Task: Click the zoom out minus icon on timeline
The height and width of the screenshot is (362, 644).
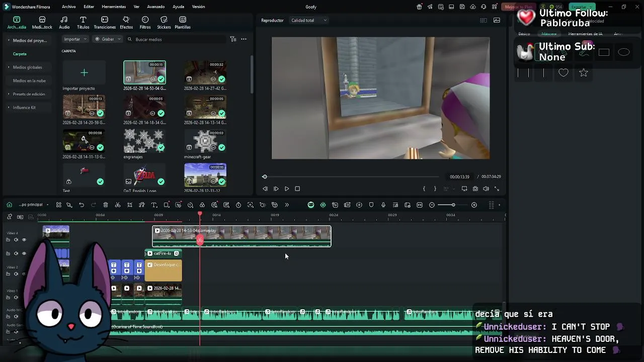Action: click(432, 205)
